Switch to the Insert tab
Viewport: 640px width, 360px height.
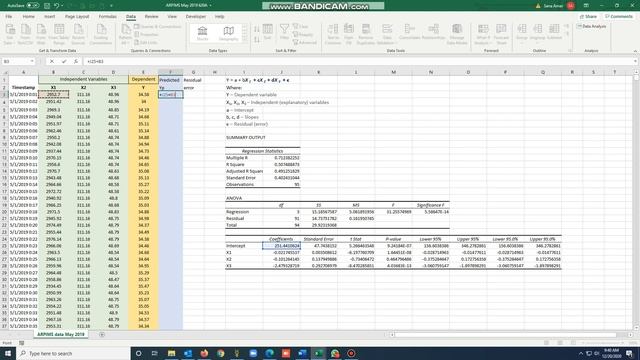(x=49, y=17)
